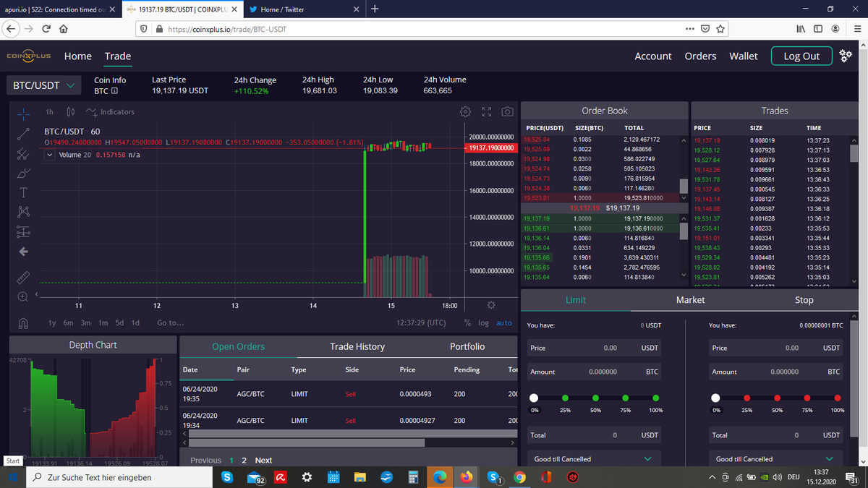This screenshot has height=488, width=868.
Task: Toggle percent scale on chart
Action: point(468,323)
